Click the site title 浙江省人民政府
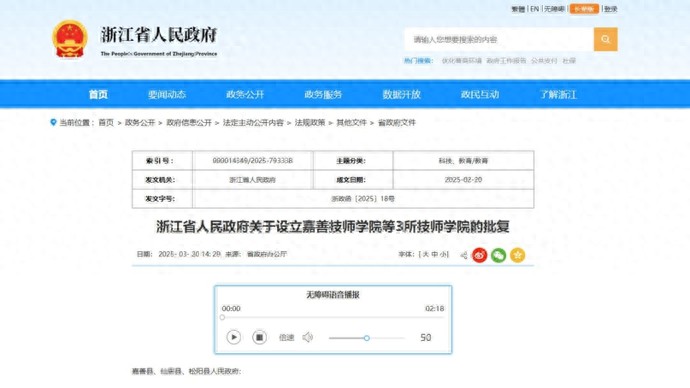 tap(159, 35)
